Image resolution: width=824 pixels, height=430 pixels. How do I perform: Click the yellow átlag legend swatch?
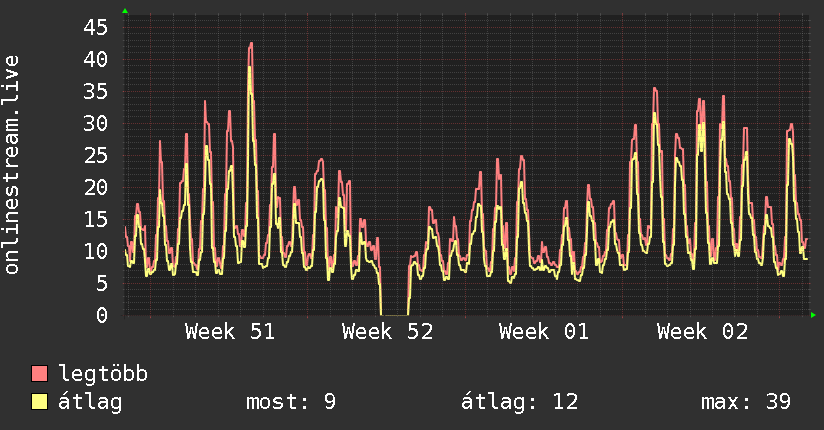[x=39, y=402]
